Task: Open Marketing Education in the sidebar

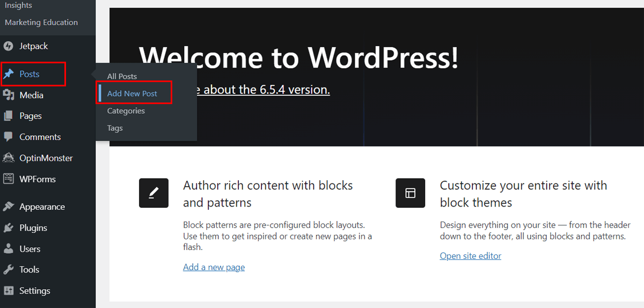Action: [41, 23]
